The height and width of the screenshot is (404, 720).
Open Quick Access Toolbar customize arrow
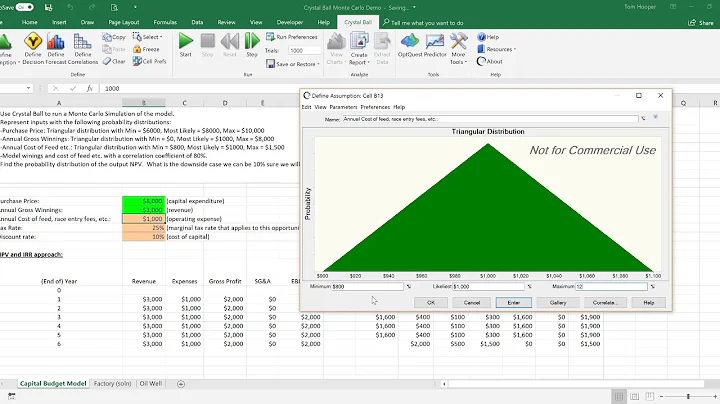135,7
